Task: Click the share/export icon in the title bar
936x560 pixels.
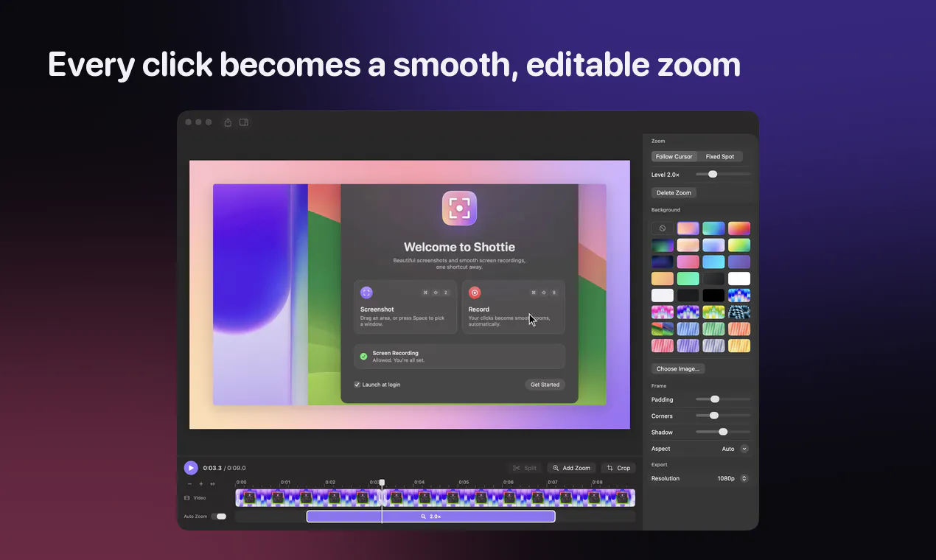Action: (228, 122)
